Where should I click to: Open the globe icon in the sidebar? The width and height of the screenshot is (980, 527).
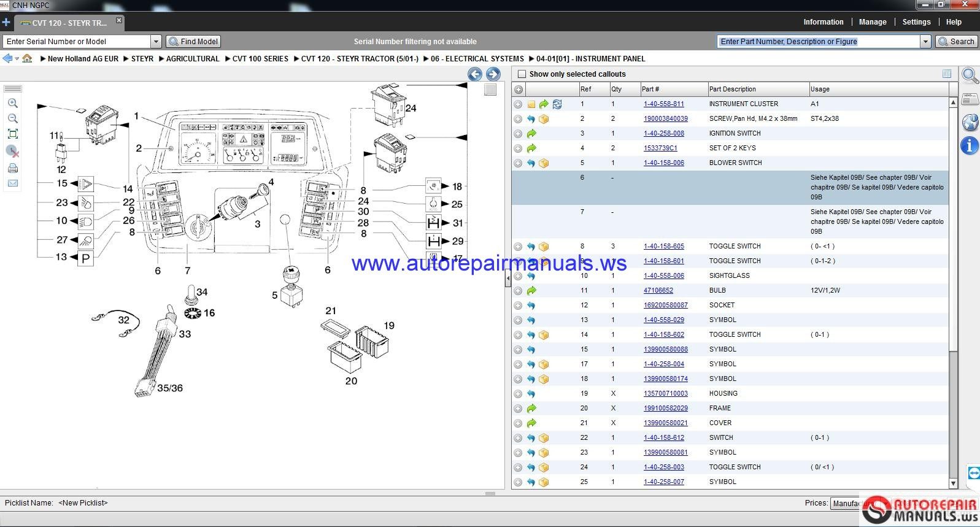(970, 122)
